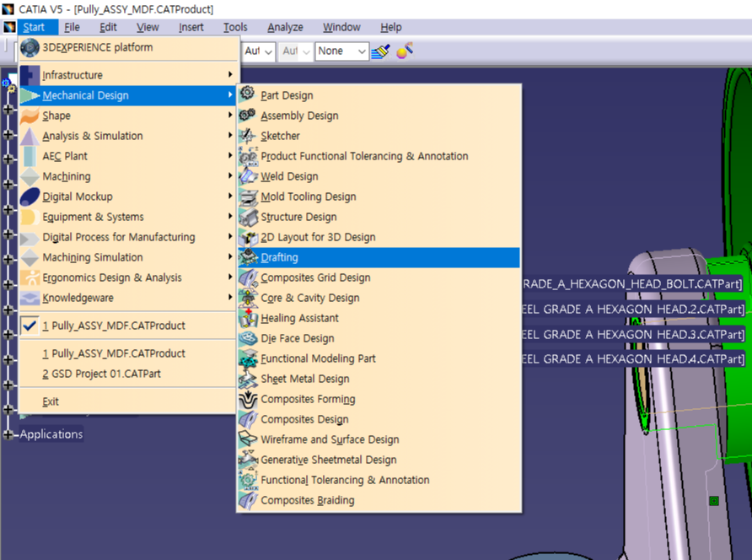Click the Assembly Design gears icon
The width and height of the screenshot is (752, 560).
pos(248,115)
